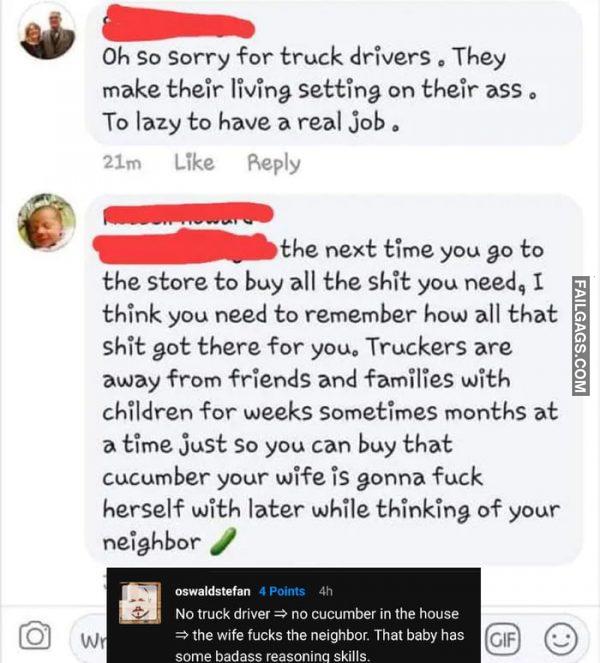This screenshot has height=663, width=600.
Task: Open the camera icon to attach a photo
Action: (x=35, y=636)
